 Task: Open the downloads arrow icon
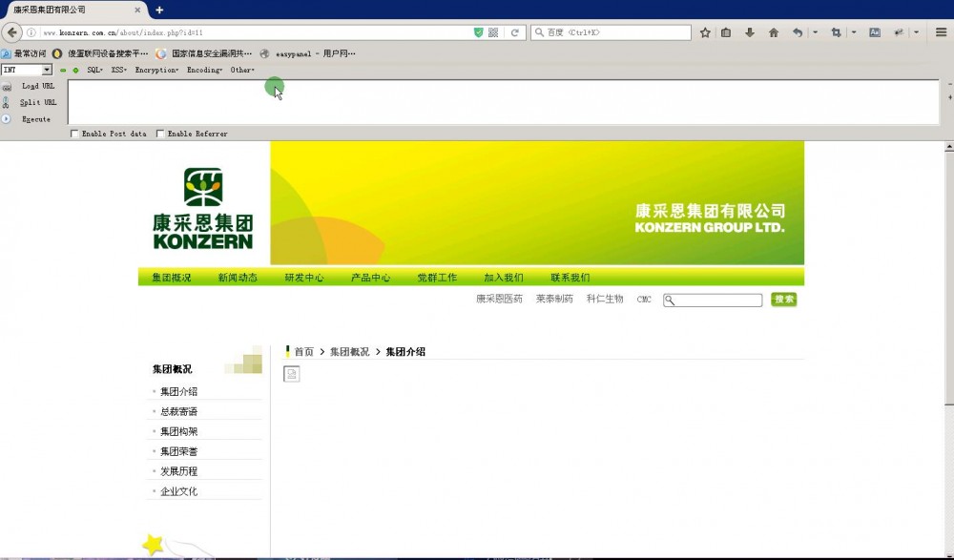[x=750, y=32]
